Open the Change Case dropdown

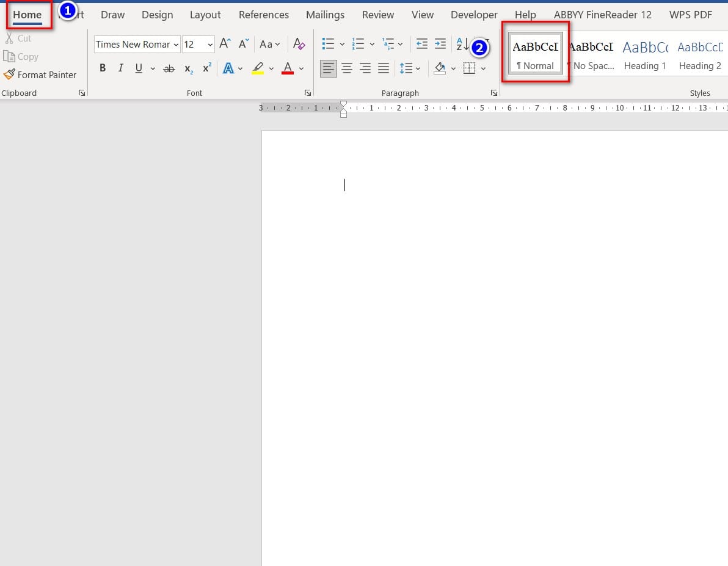[x=270, y=44]
